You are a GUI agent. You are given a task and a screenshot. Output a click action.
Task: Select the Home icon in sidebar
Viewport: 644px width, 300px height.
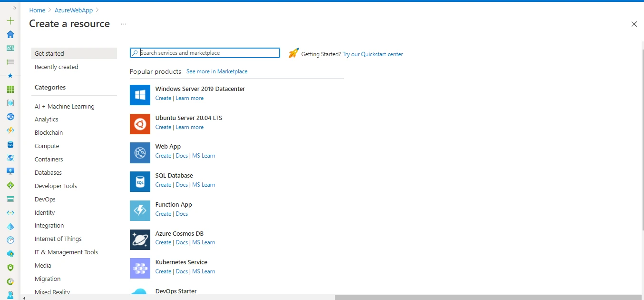[10, 34]
